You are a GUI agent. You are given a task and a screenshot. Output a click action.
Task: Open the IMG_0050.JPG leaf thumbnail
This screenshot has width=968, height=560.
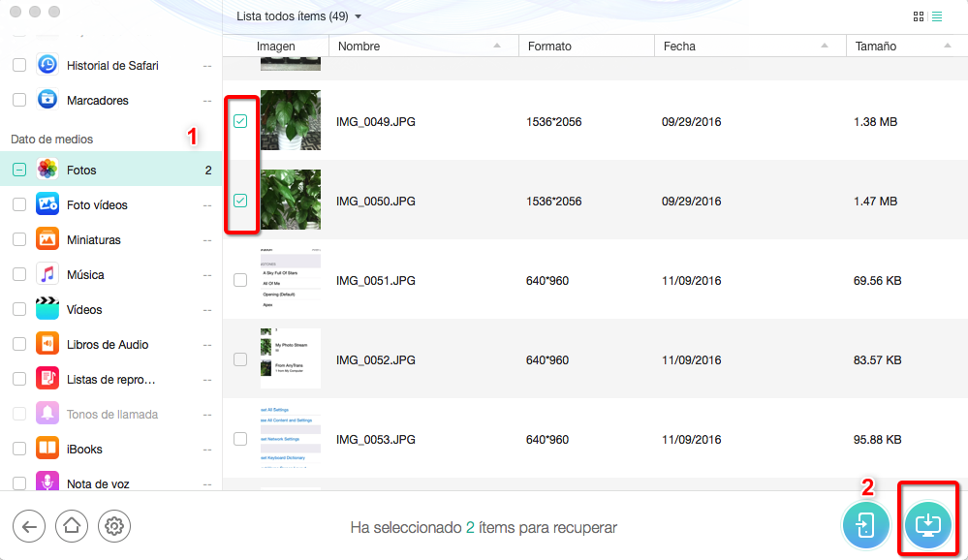click(x=291, y=200)
